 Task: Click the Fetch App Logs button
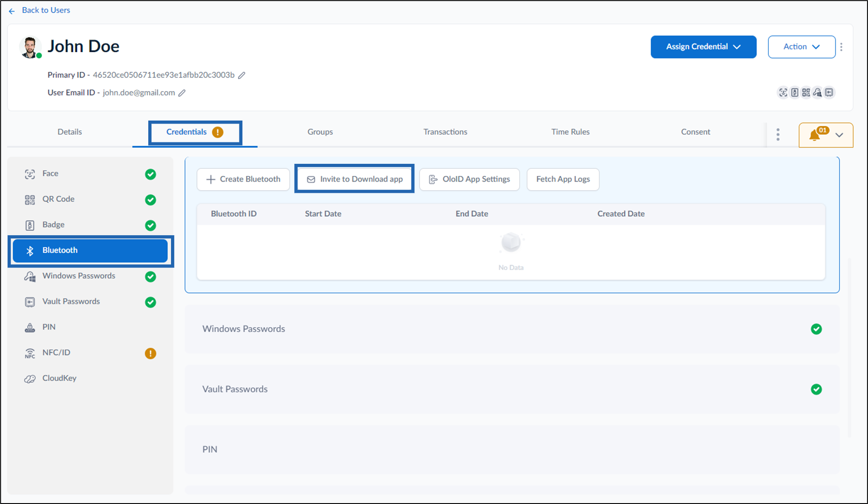click(563, 179)
